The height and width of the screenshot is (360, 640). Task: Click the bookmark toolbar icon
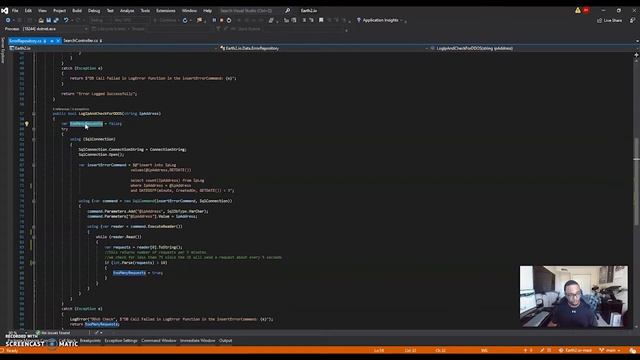pos(321,20)
